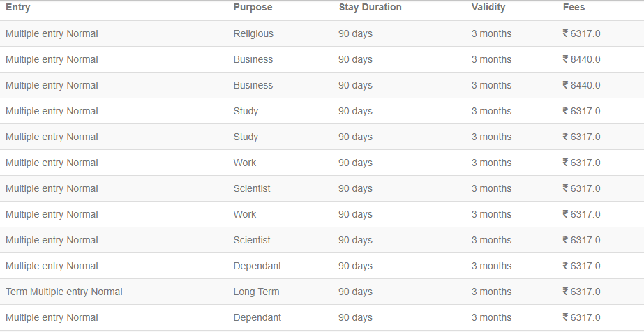This screenshot has height=332, width=644.
Task: Click the 8440.0 fee in the second Business row
Action: pos(585,85)
